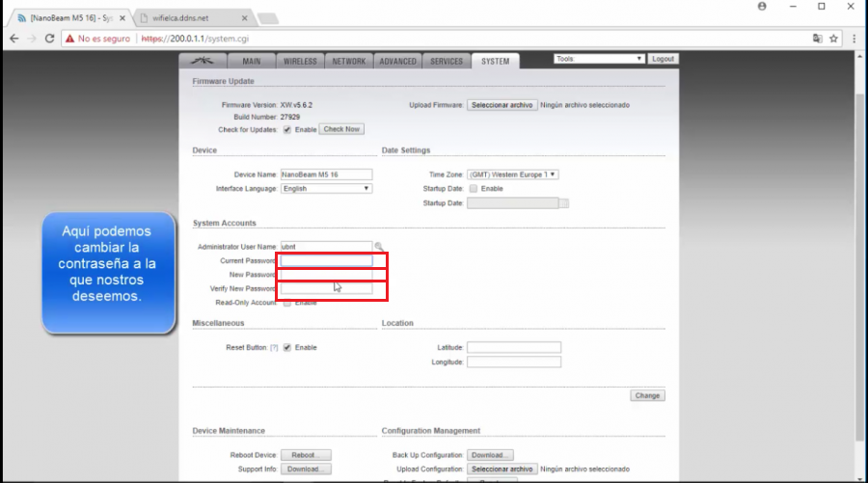Open the Chrome three-dot menu
Screen dimensions: 868x483
pos(854,39)
